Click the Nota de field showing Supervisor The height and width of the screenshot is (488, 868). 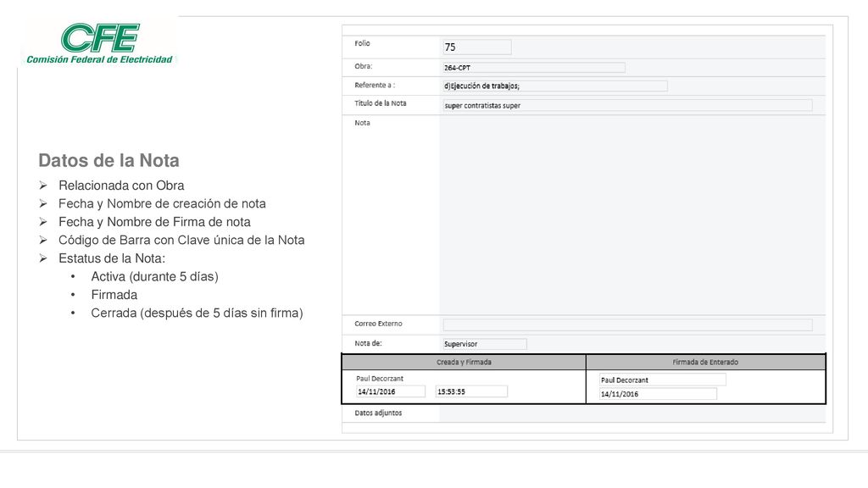pos(484,344)
